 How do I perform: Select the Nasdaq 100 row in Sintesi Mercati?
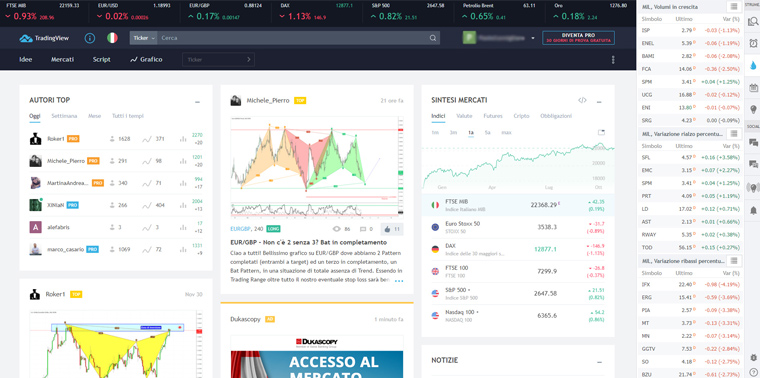pos(518,315)
